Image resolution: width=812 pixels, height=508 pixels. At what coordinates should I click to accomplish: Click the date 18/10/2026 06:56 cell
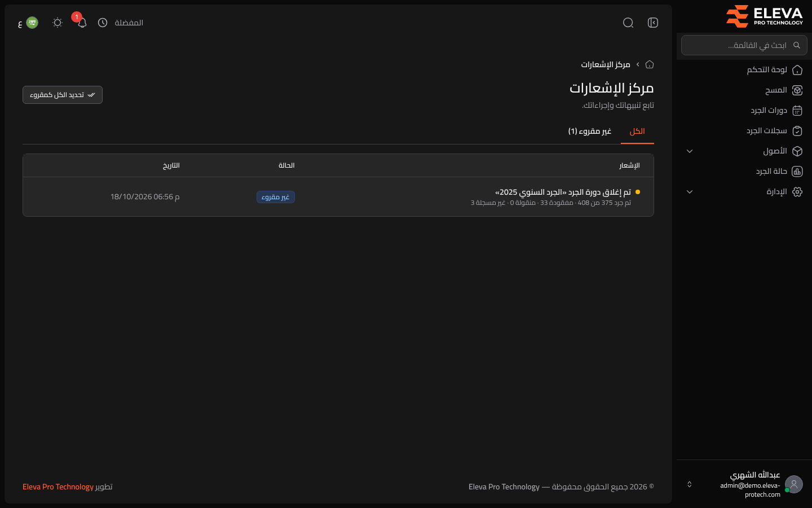point(145,197)
